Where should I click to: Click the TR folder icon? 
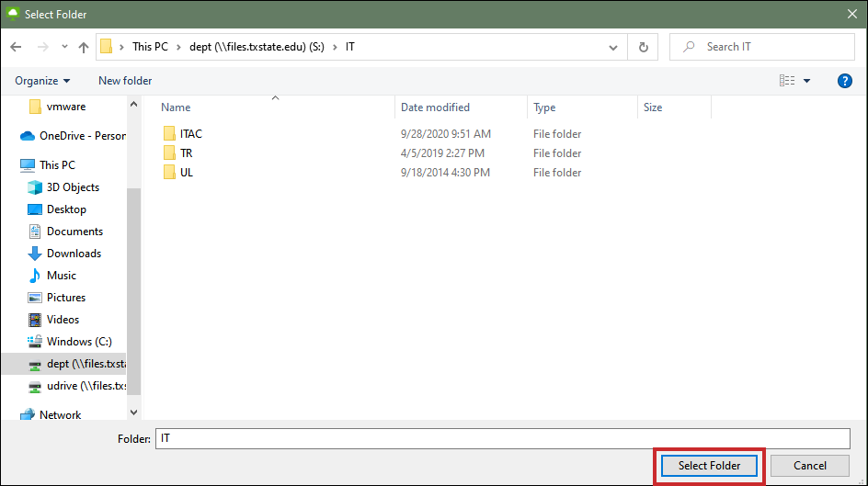click(x=169, y=153)
